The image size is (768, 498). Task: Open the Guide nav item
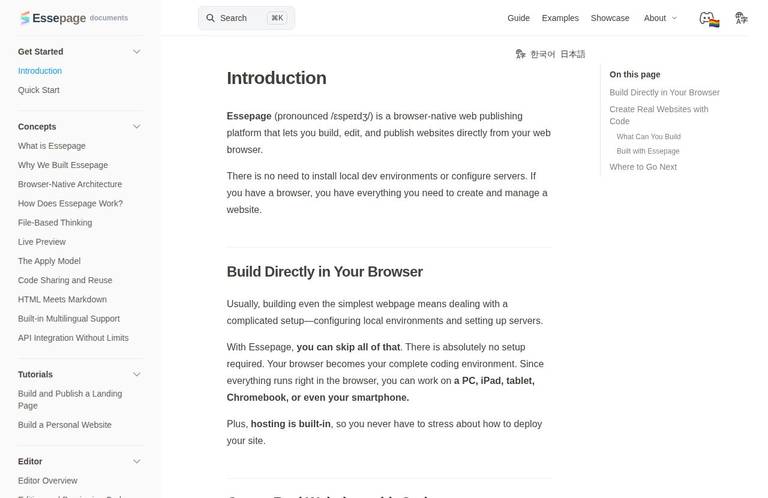coord(518,18)
